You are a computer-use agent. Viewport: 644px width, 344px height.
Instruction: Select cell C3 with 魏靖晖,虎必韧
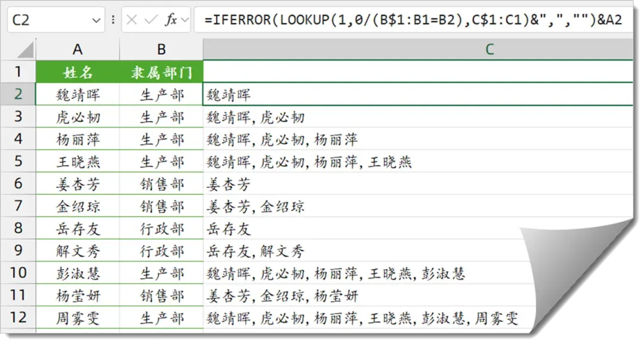tap(417, 117)
